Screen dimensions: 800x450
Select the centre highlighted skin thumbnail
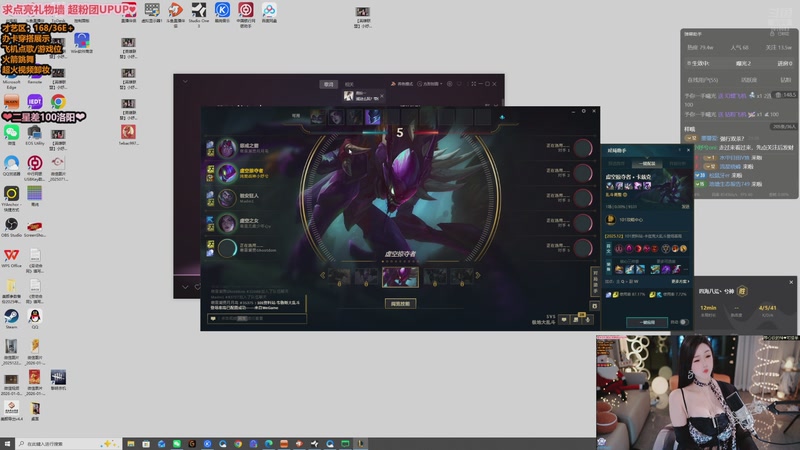tap(401, 277)
